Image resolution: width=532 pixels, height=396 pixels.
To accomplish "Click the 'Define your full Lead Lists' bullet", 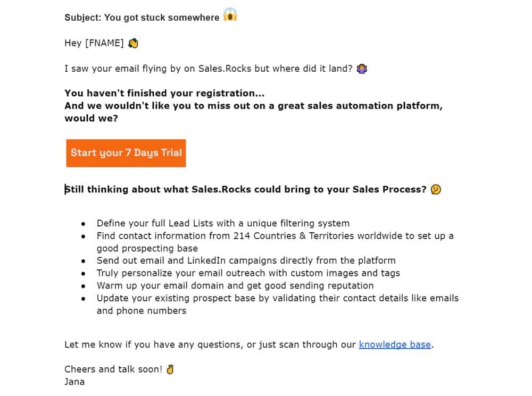I will coord(223,223).
